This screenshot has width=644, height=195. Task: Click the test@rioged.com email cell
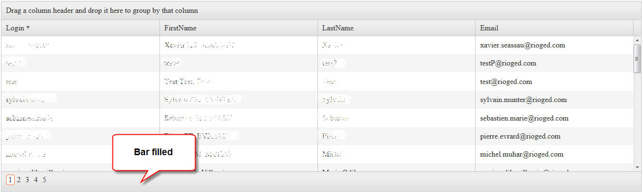pos(506,82)
